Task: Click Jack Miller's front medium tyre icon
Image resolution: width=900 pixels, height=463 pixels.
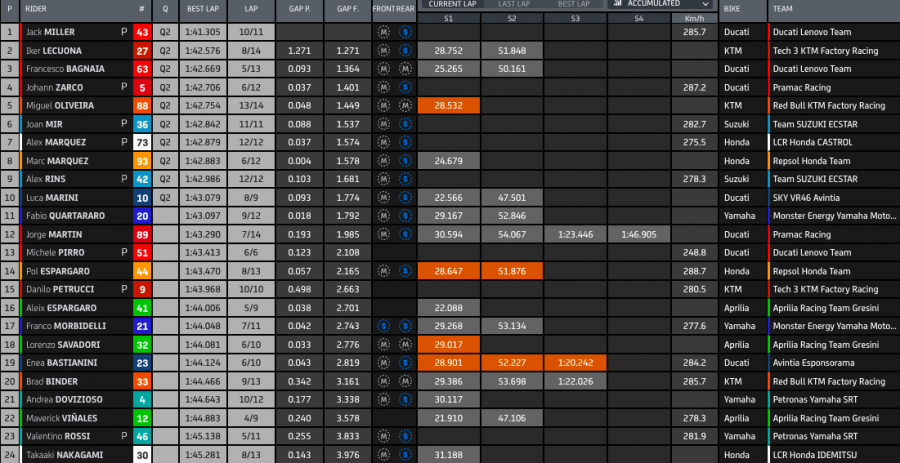Action: point(383,33)
